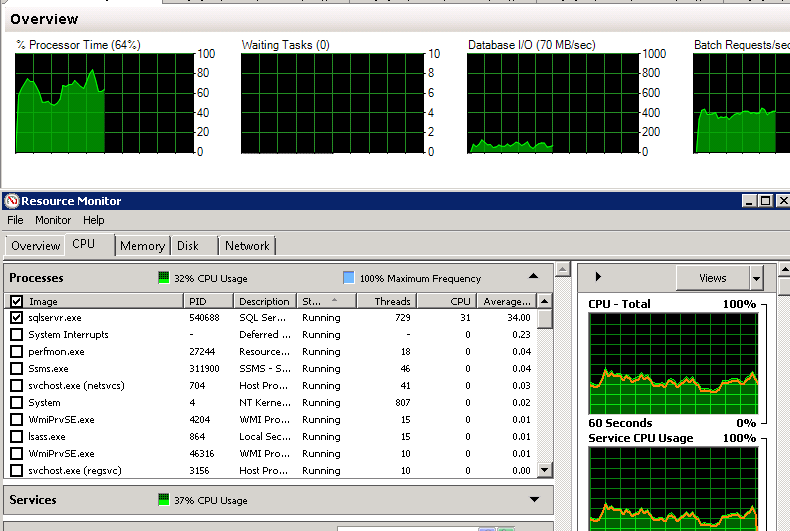Expand the Services section arrow
This screenshot has height=531, width=790.
pyautogui.click(x=534, y=499)
